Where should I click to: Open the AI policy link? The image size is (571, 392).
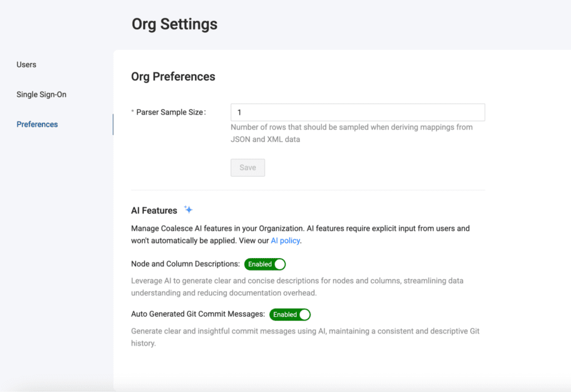(285, 241)
